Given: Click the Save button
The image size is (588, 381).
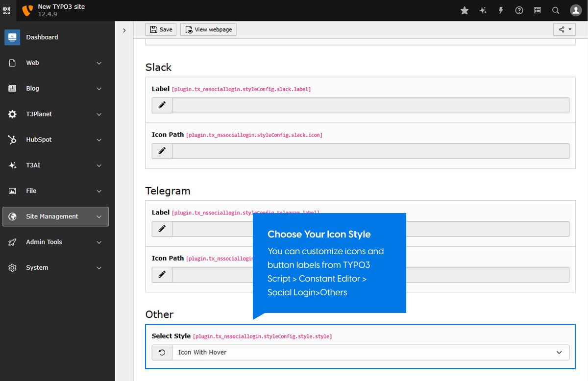Looking at the screenshot, I should pos(161,30).
